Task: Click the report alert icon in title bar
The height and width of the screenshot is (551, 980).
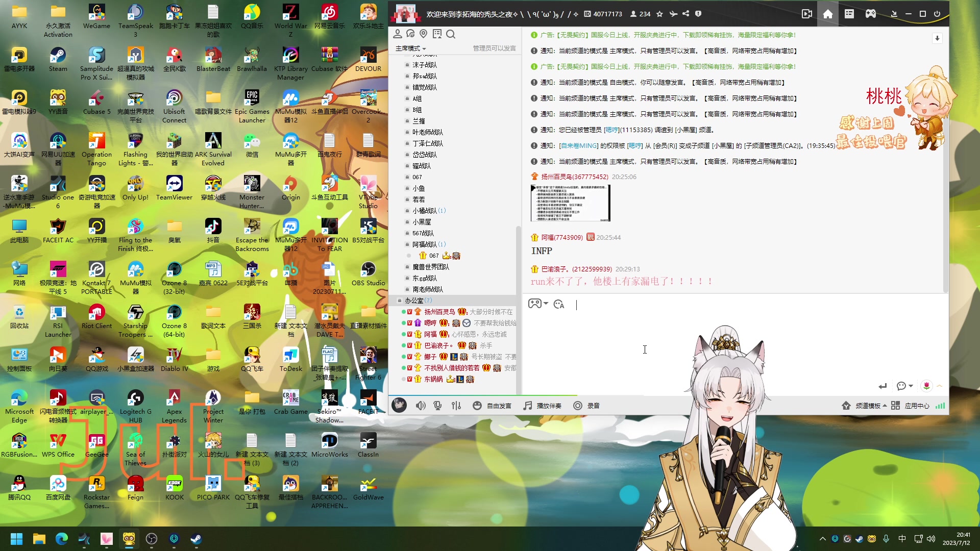Action: (698, 14)
